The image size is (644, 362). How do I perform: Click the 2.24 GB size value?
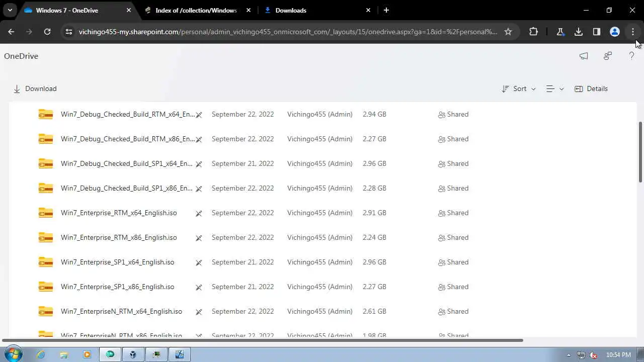374,237
